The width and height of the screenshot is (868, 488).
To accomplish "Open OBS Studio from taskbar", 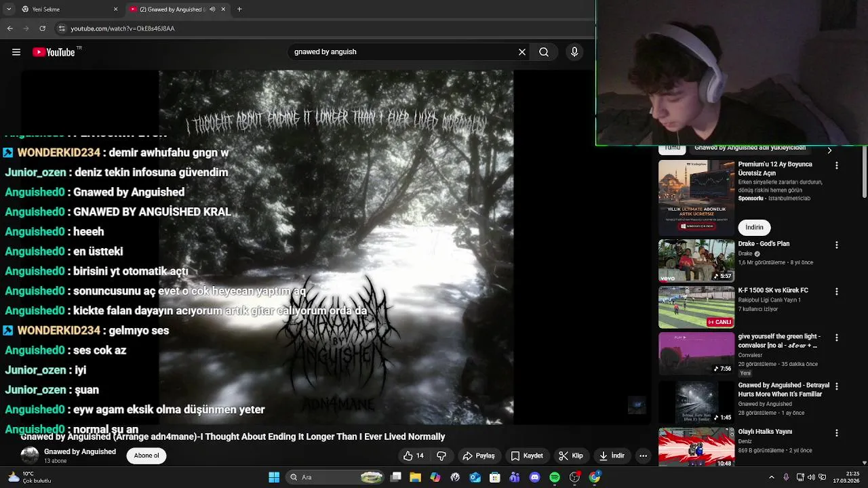I will click(574, 477).
